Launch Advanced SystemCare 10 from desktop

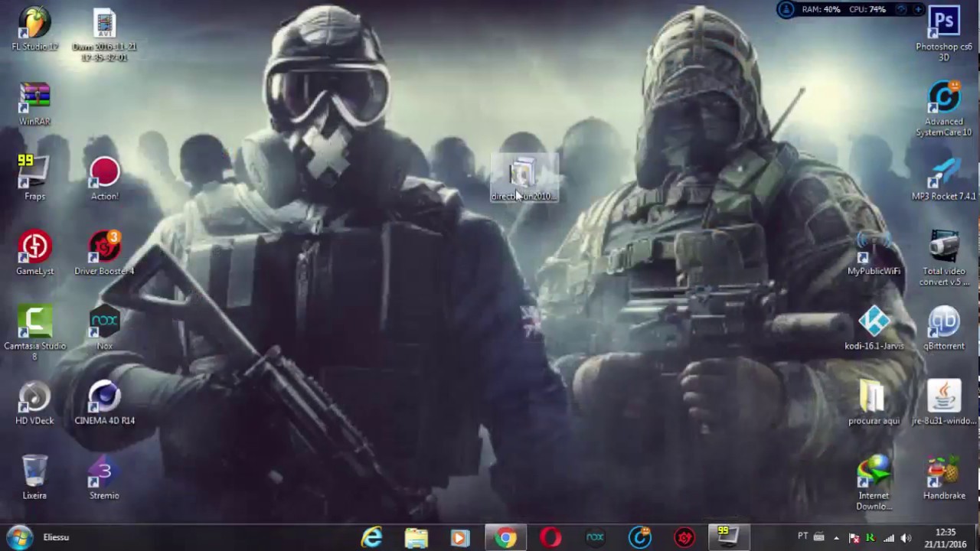click(944, 109)
